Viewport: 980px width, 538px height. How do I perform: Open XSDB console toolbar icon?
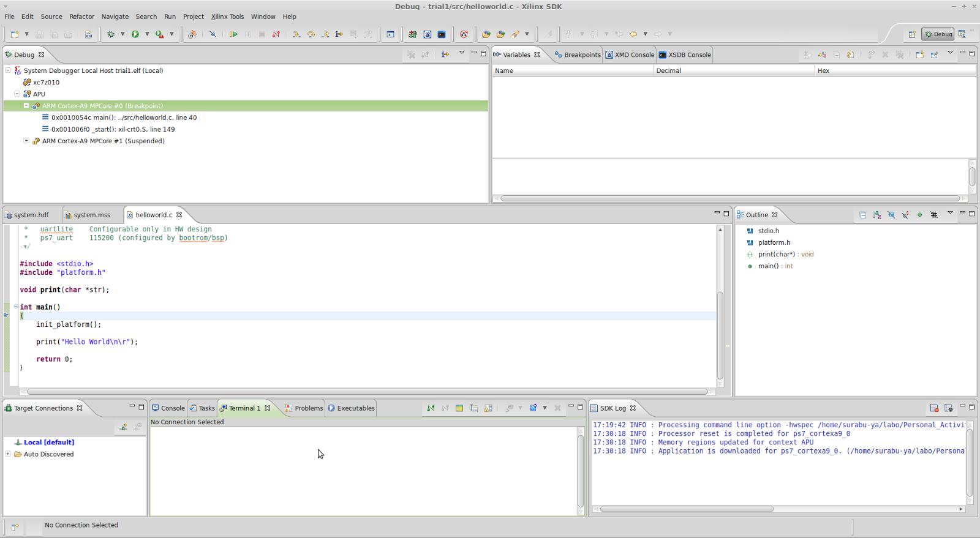coord(442,34)
